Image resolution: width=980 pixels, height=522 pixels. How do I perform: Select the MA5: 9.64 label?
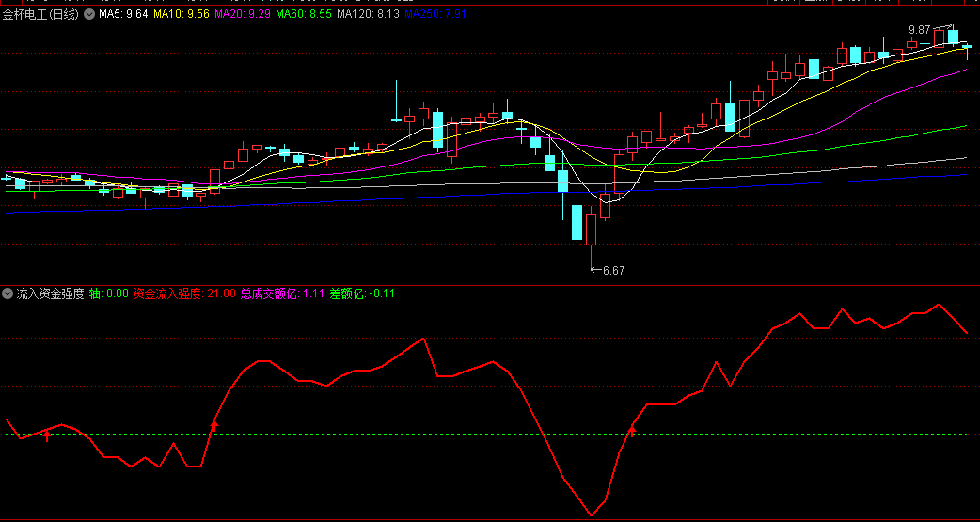click(123, 14)
